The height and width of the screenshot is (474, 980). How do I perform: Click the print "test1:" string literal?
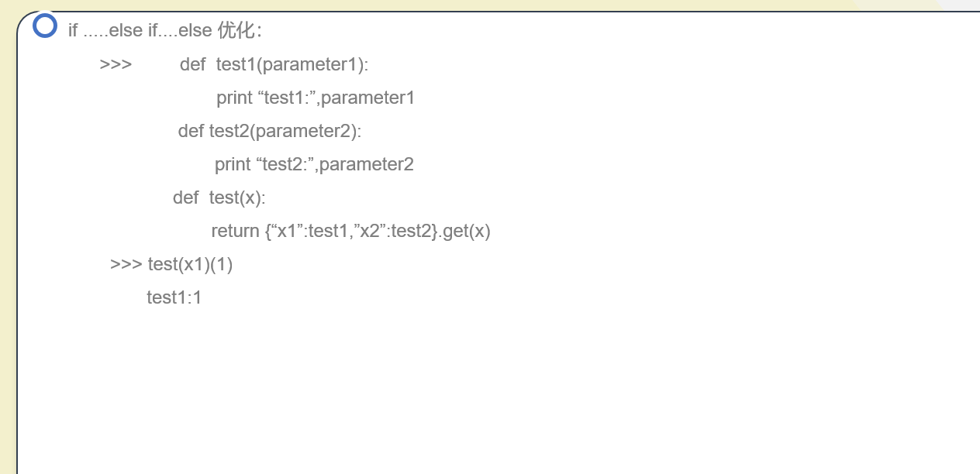coord(286,98)
